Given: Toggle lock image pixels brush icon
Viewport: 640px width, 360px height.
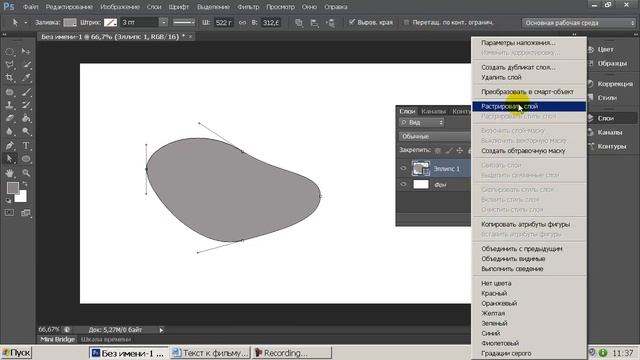Looking at the screenshot, I should [x=449, y=151].
